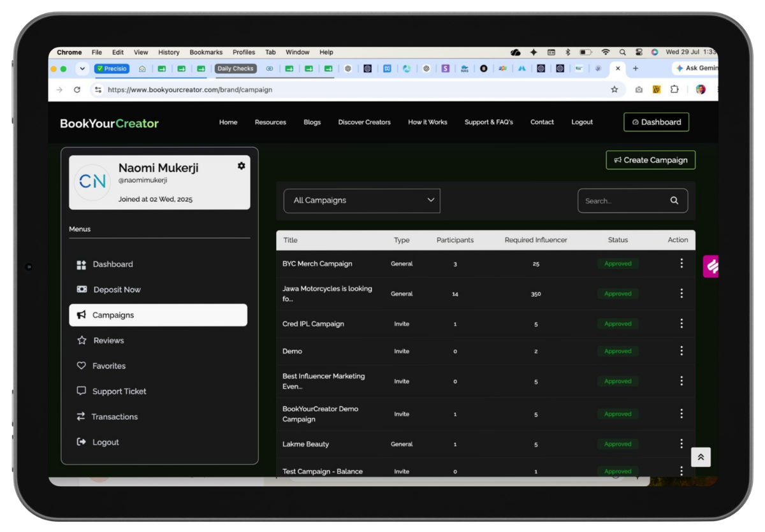Click the search magnifier icon
The height and width of the screenshot is (532, 765).
click(674, 201)
